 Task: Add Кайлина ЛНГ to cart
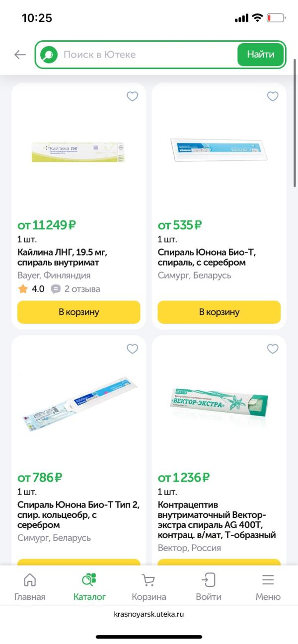tap(79, 312)
